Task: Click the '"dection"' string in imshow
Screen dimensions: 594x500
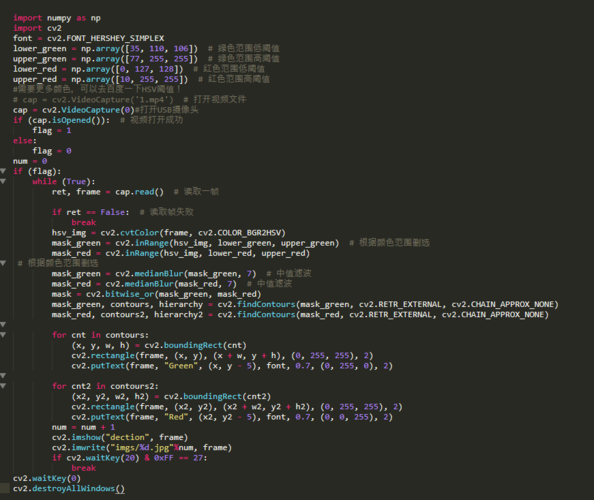Action: [127, 437]
